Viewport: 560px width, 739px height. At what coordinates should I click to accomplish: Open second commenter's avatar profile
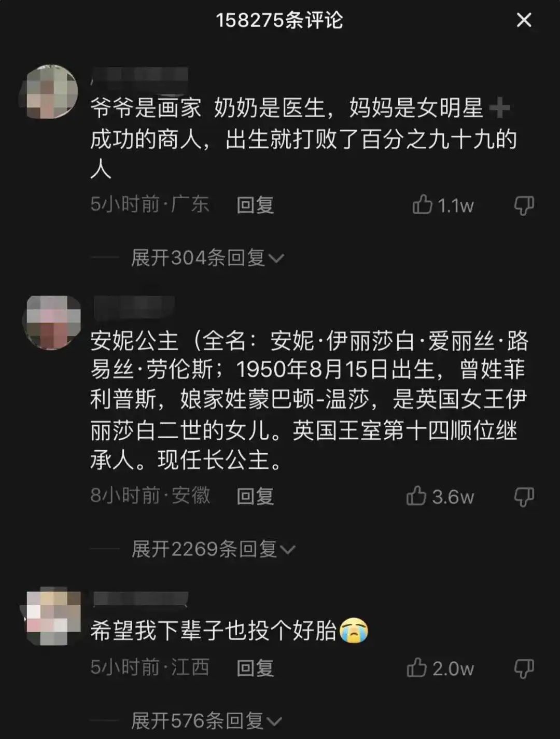point(51,322)
